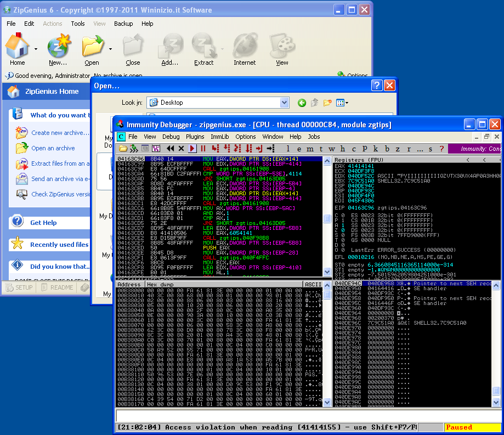
Task: Open the Jobs menu in Immunity Debugger
Action: 314,137
